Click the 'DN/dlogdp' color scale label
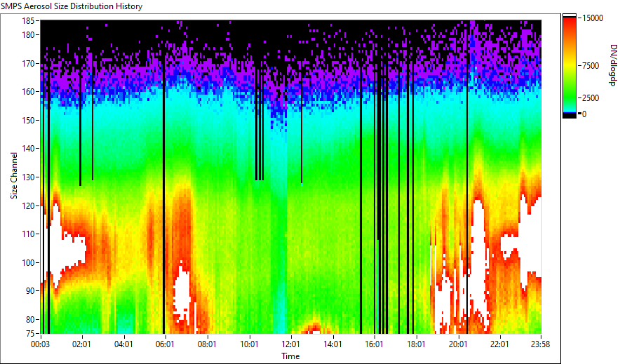Screen dimensions: 620x364 pyautogui.click(x=612, y=65)
